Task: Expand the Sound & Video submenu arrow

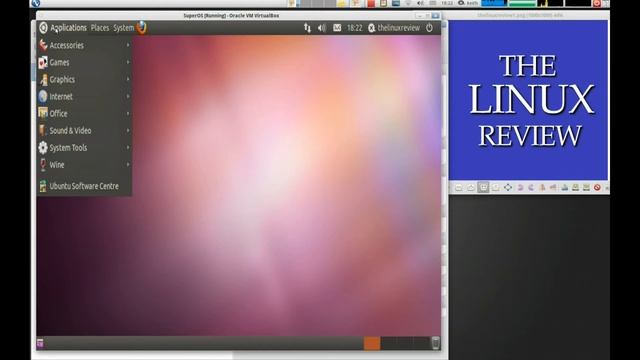Action: 128,131
